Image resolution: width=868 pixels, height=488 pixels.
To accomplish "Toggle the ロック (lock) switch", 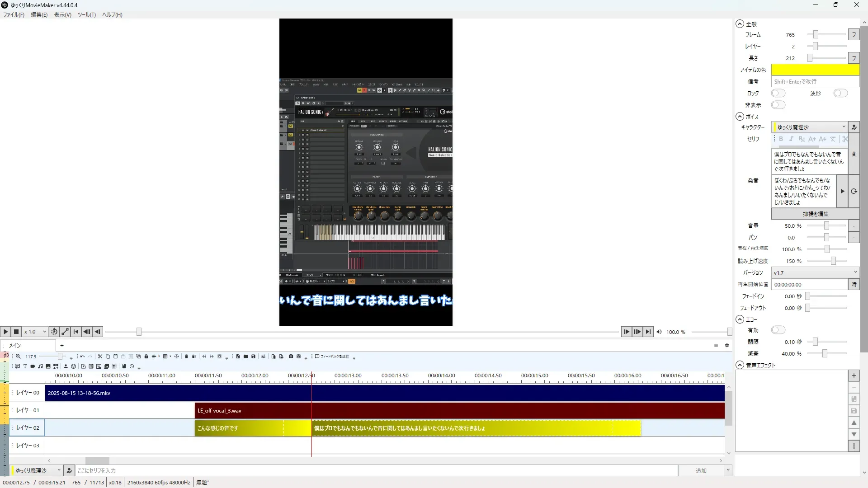I will (778, 93).
